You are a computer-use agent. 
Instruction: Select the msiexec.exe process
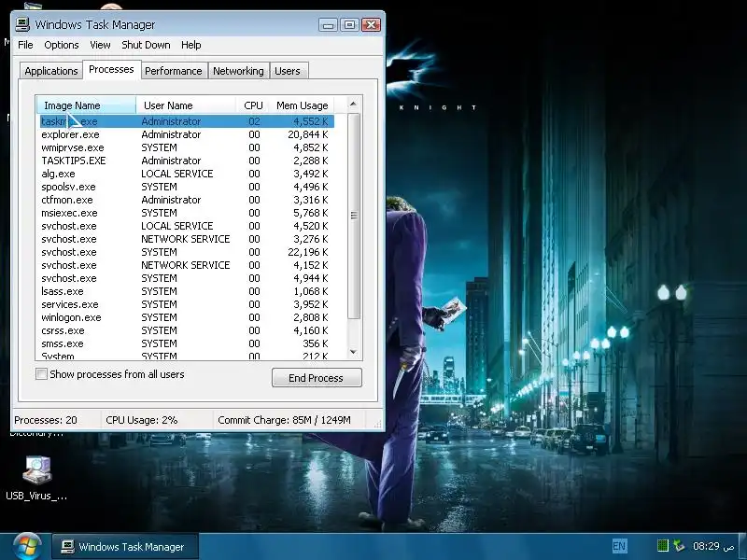coord(187,213)
